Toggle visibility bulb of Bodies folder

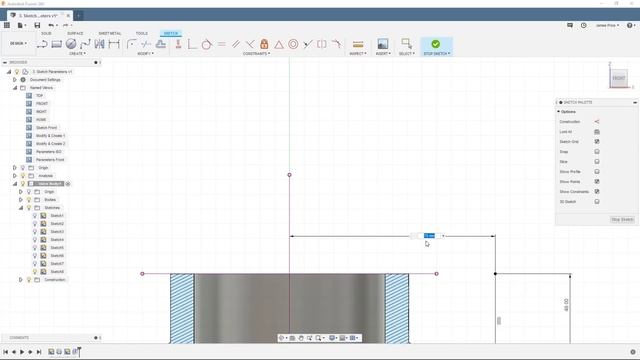tap(29, 200)
